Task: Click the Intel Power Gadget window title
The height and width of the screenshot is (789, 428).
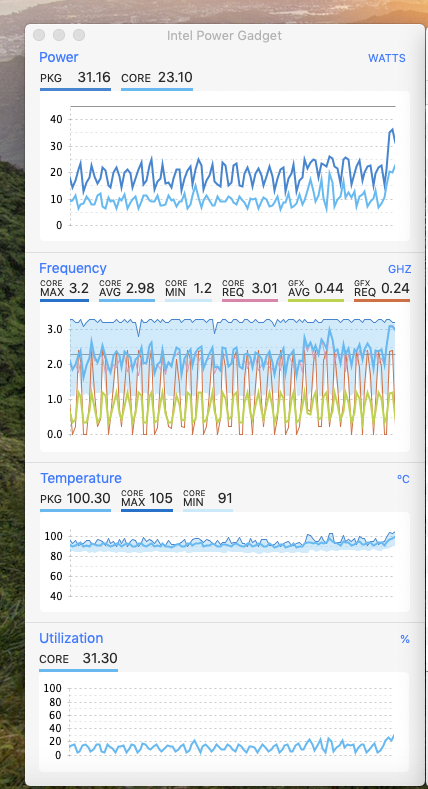Action: (x=224, y=36)
